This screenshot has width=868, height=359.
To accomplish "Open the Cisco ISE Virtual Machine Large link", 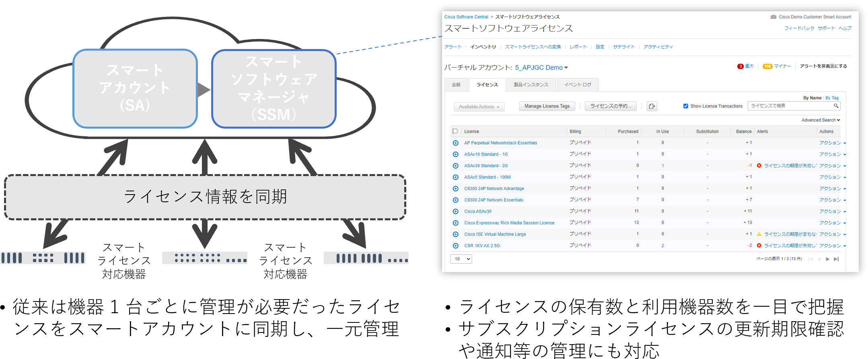I will (495, 234).
